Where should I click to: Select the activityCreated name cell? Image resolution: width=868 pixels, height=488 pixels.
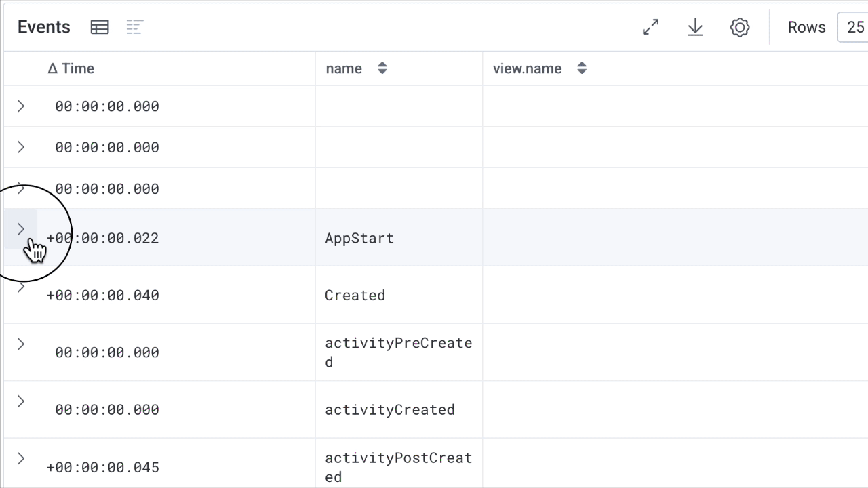(389, 410)
